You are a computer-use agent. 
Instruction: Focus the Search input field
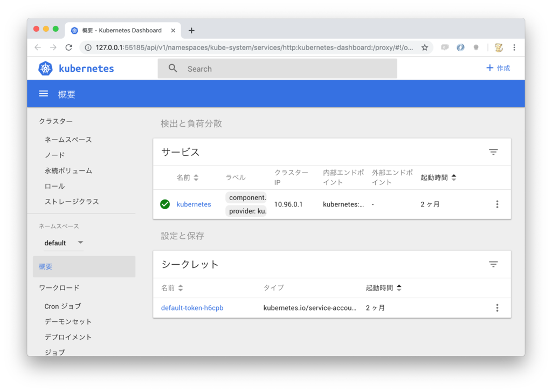tap(278, 68)
